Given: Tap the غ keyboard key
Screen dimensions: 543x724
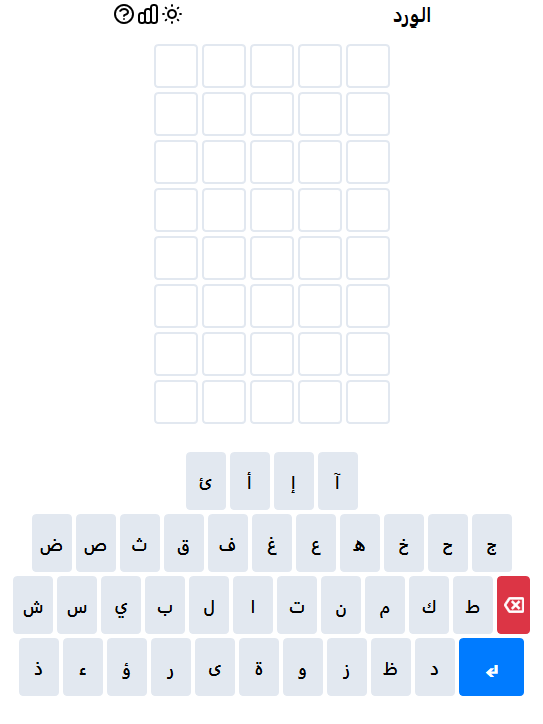Looking at the screenshot, I should pyautogui.click(x=272, y=543).
